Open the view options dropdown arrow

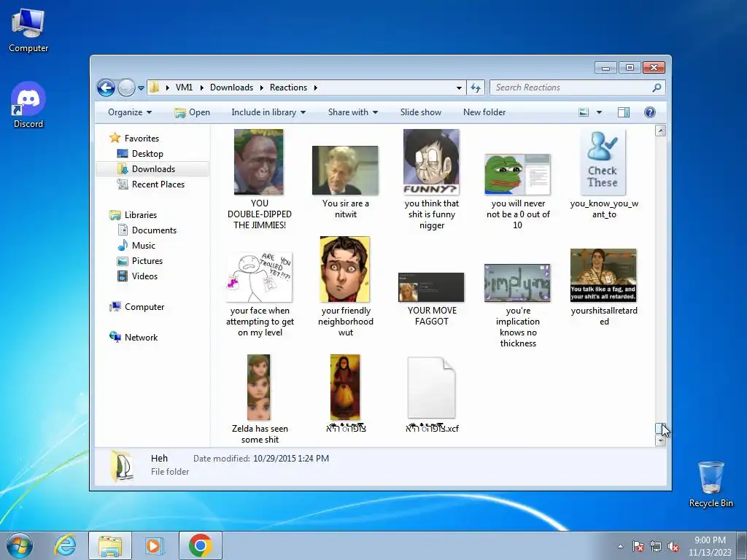[x=600, y=112]
